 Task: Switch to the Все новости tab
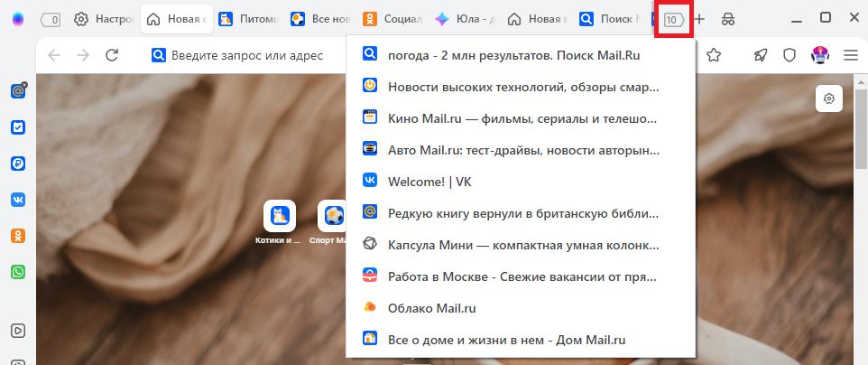tap(320, 19)
